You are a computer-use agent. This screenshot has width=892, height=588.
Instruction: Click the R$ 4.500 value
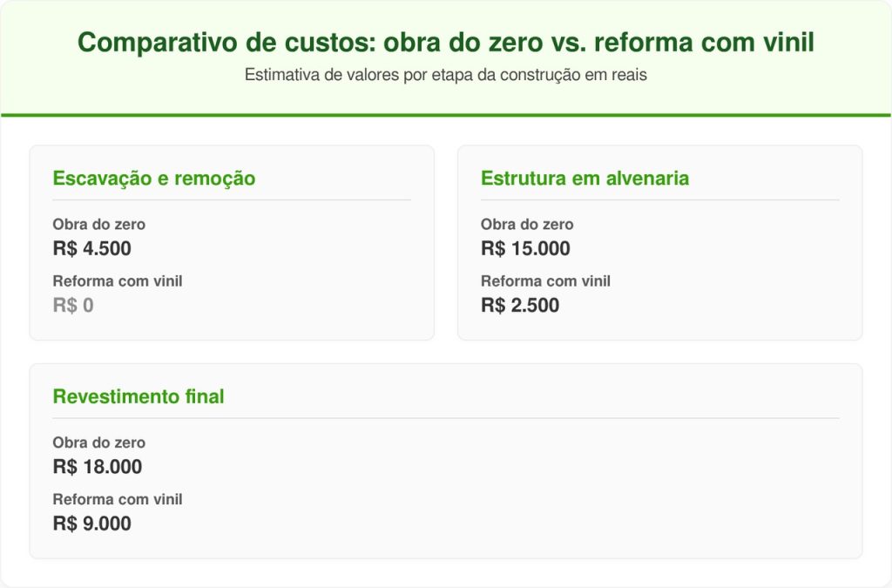[91, 249]
